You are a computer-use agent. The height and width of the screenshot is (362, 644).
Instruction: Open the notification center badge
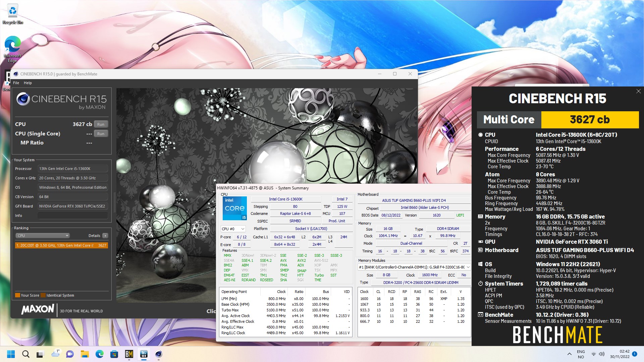pyautogui.click(x=635, y=354)
